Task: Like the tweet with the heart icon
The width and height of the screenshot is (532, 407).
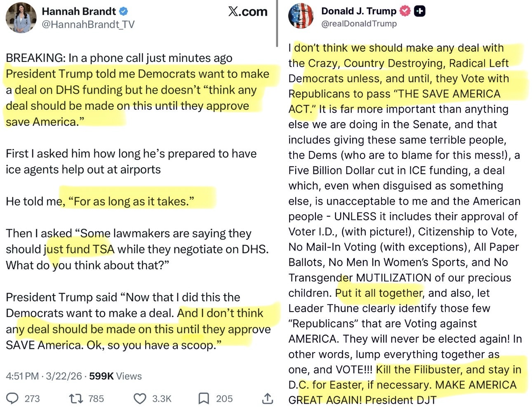Action: (140, 398)
